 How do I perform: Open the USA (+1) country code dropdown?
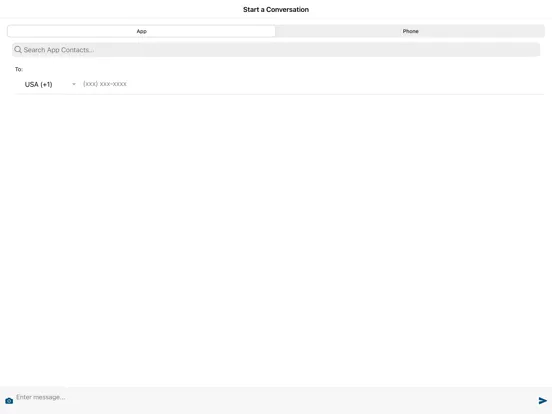click(50, 84)
